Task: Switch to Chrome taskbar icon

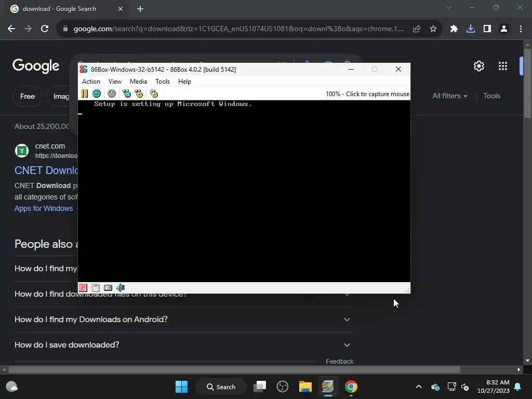Action: click(351, 387)
